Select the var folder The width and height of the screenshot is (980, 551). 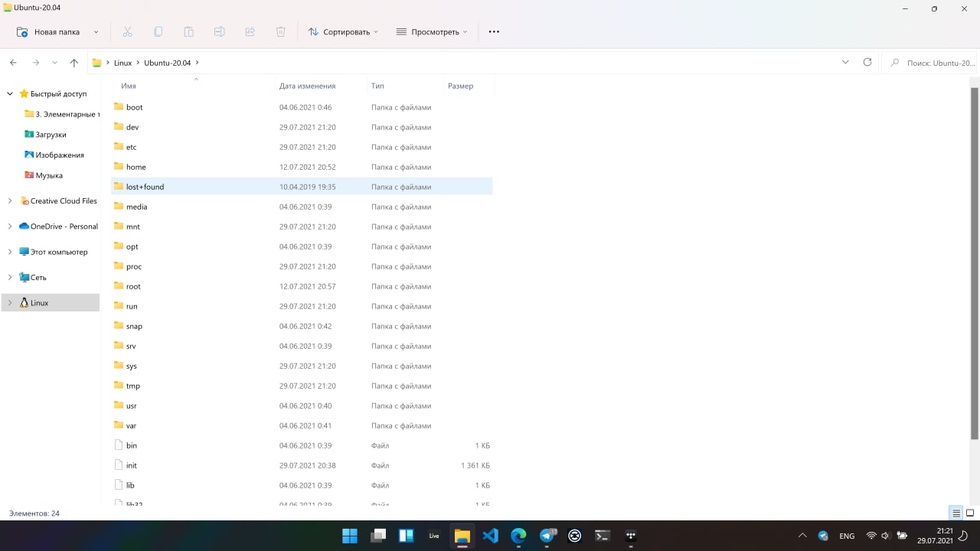click(302, 425)
